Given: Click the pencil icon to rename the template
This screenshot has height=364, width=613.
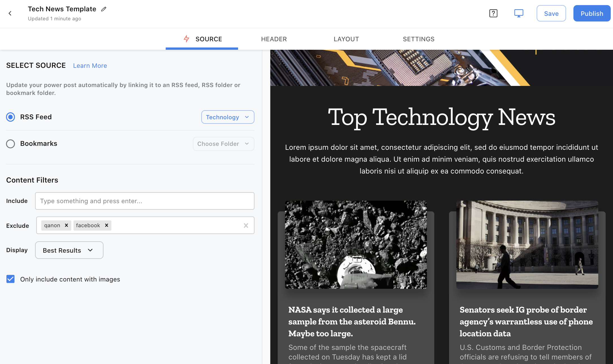Looking at the screenshot, I should pos(103,9).
